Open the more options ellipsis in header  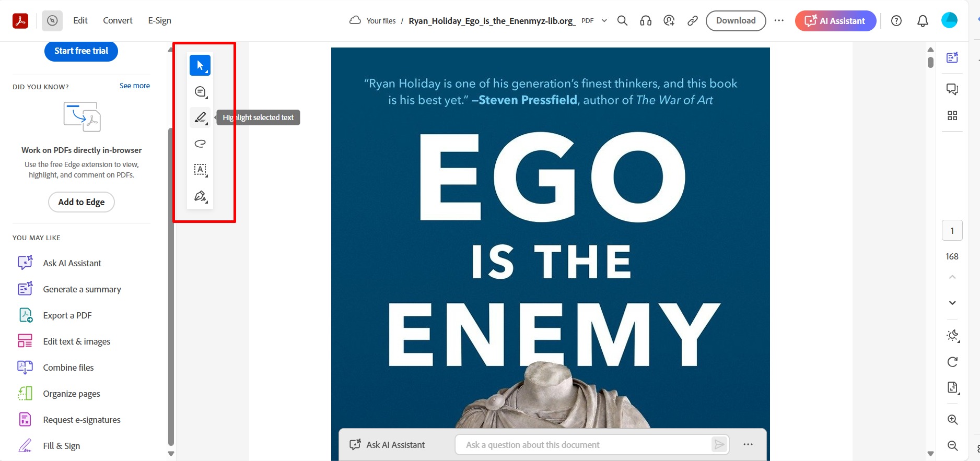coord(779,21)
